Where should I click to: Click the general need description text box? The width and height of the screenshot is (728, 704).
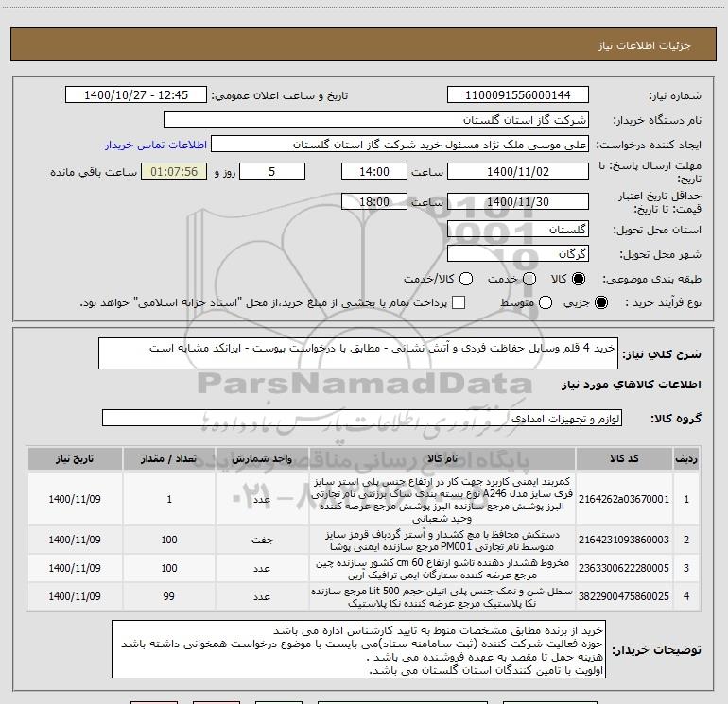click(x=358, y=353)
